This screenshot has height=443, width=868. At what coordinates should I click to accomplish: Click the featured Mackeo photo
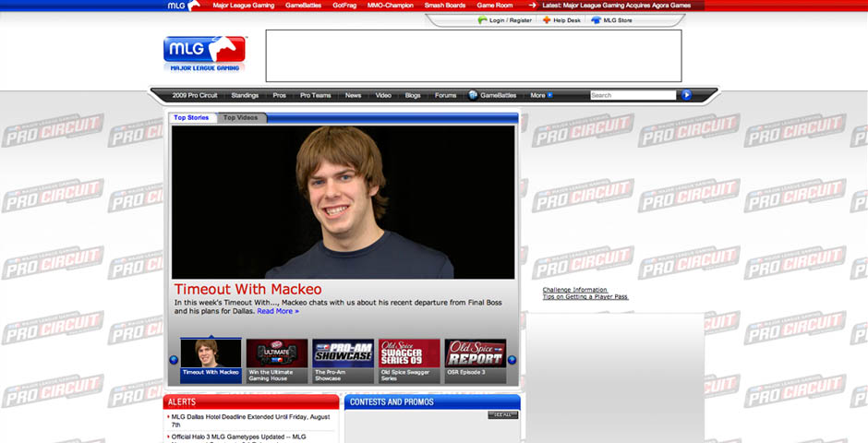coord(344,202)
